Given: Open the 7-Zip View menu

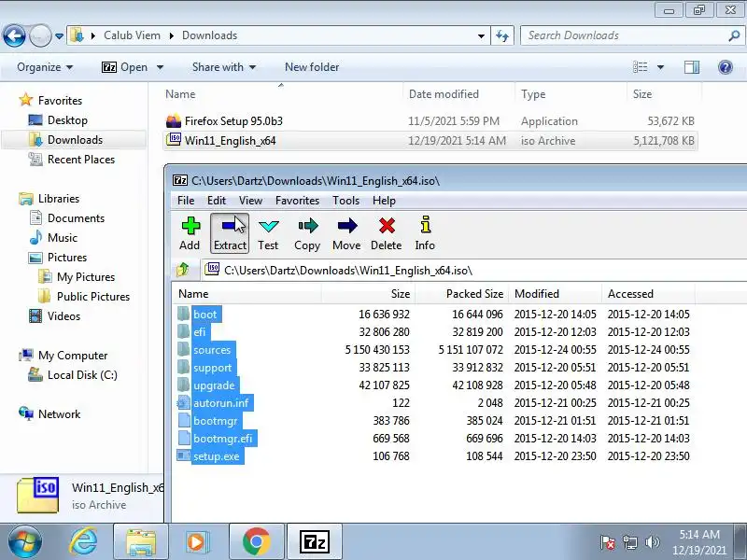Looking at the screenshot, I should click(250, 201).
